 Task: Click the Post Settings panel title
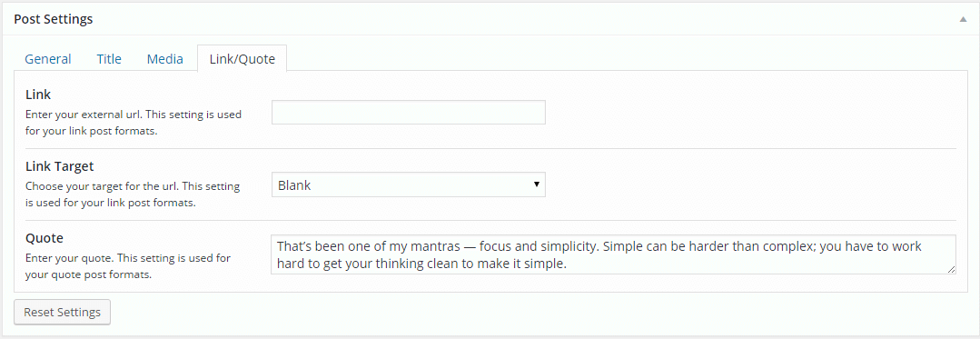(x=53, y=19)
